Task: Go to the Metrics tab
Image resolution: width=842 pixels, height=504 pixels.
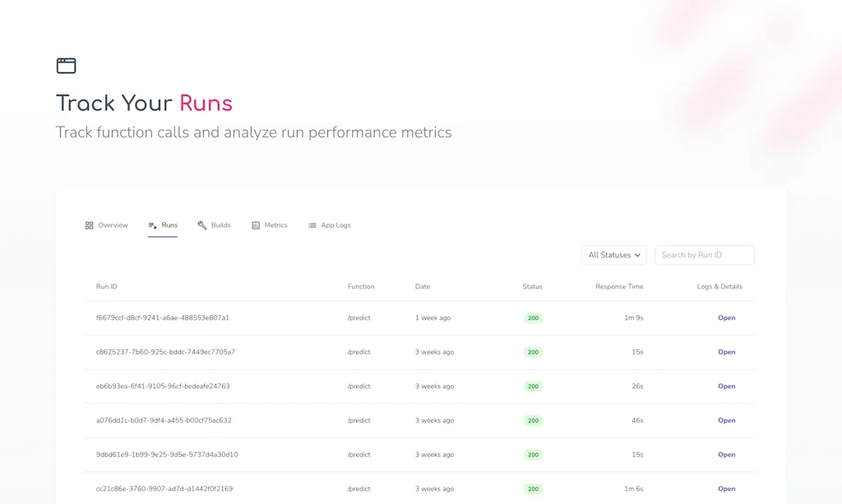Action: coord(275,225)
